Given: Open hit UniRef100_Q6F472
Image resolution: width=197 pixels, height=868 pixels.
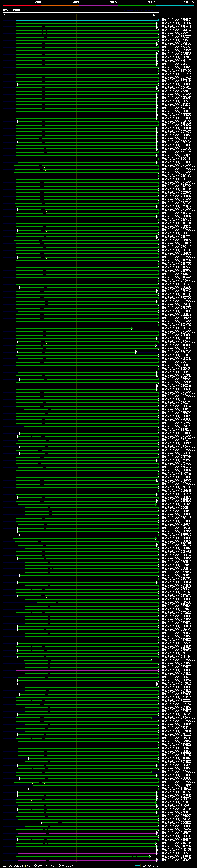Looking at the screenshot, I should (177, 349).
